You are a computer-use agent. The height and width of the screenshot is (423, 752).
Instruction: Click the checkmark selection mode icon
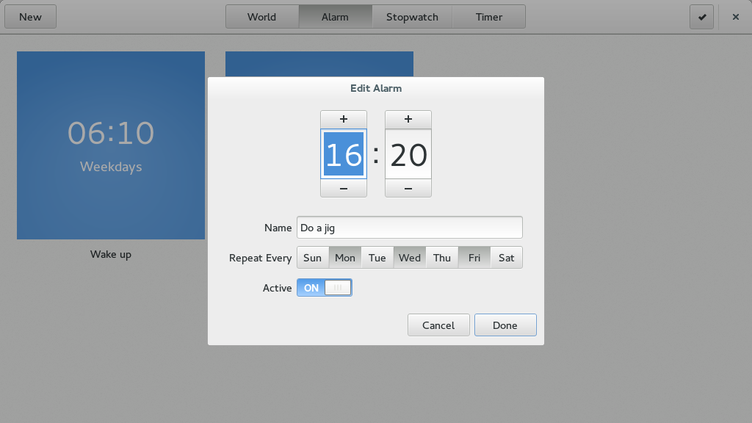[702, 17]
